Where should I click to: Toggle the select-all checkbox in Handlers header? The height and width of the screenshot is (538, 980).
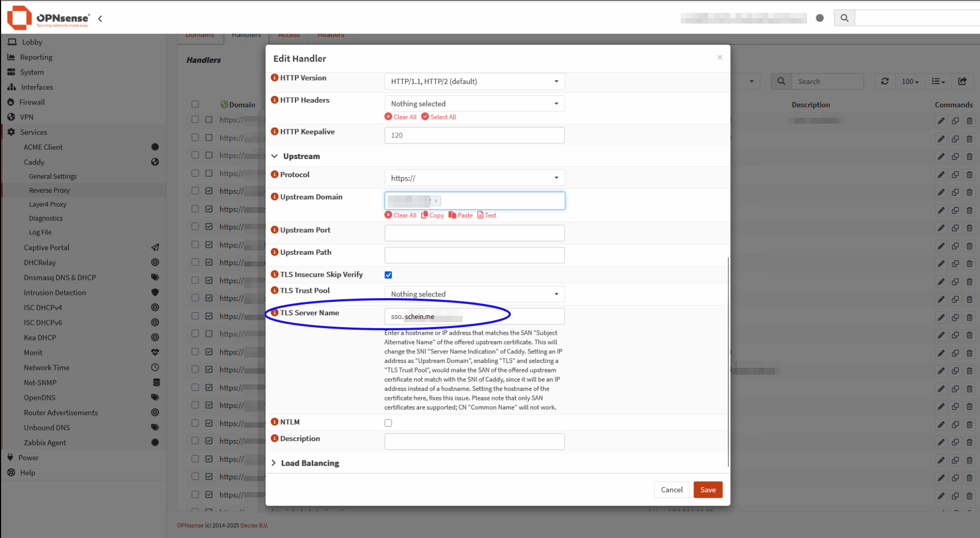(x=195, y=104)
